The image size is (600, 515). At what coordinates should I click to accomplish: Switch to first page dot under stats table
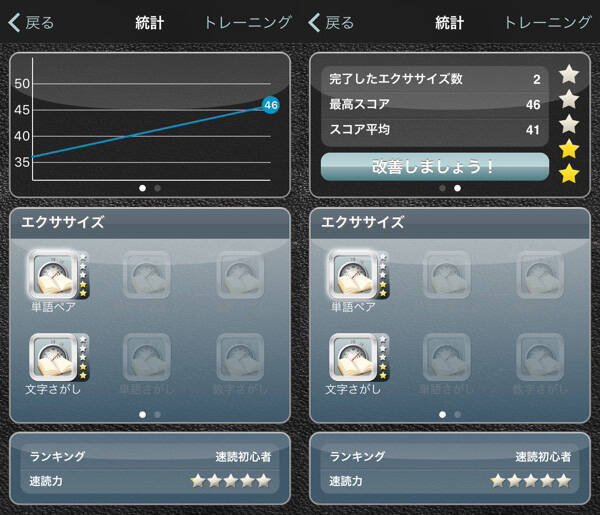pyautogui.click(x=442, y=188)
